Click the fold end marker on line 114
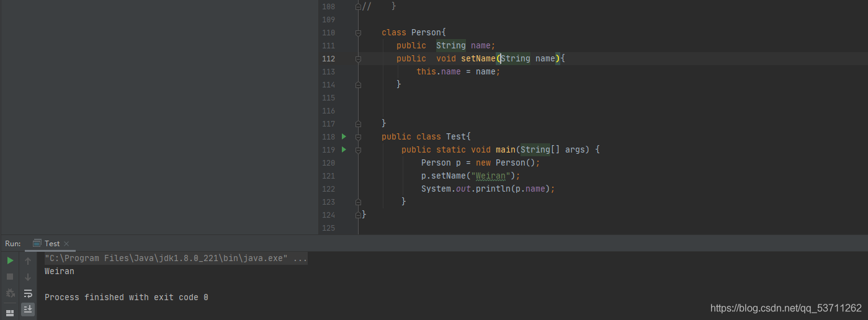Viewport: 868px width, 320px height. tap(358, 84)
